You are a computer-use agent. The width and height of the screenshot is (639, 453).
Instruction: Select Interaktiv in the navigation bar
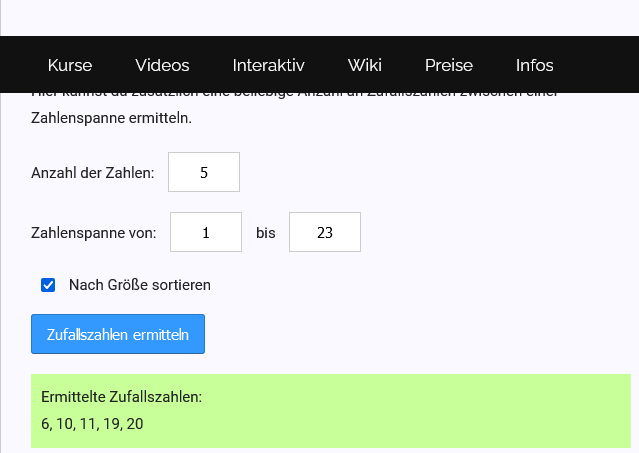(268, 66)
